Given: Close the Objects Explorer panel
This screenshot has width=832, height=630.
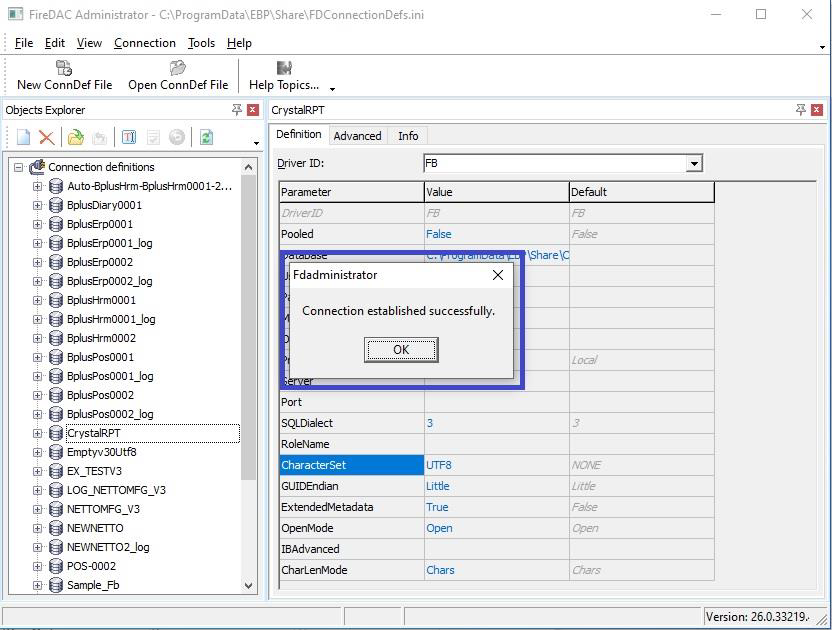Looking at the screenshot, I should click(253, 110).
